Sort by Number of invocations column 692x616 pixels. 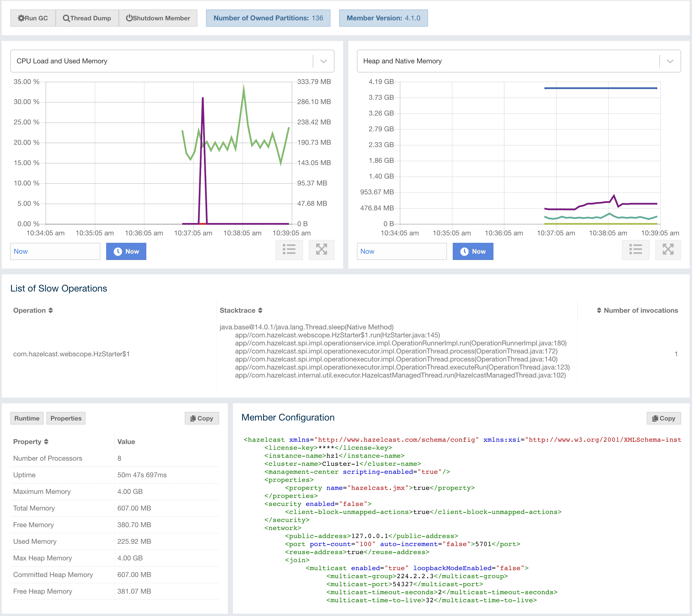coord(637,310)
